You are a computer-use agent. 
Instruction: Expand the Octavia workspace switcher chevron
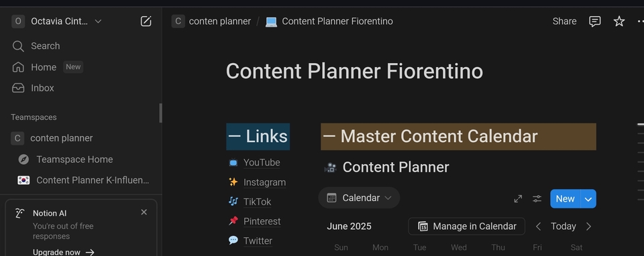98,21
